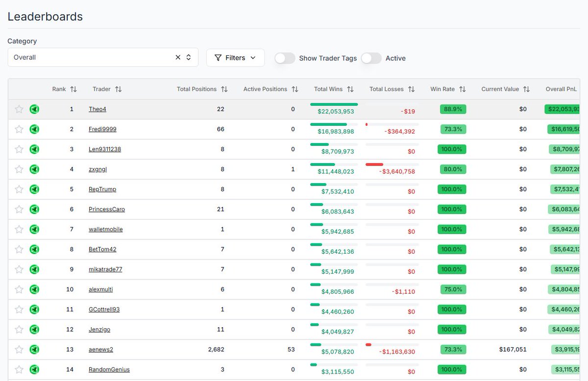
Task: Sort table by Win Rate arrows
Action: point(463,89)
